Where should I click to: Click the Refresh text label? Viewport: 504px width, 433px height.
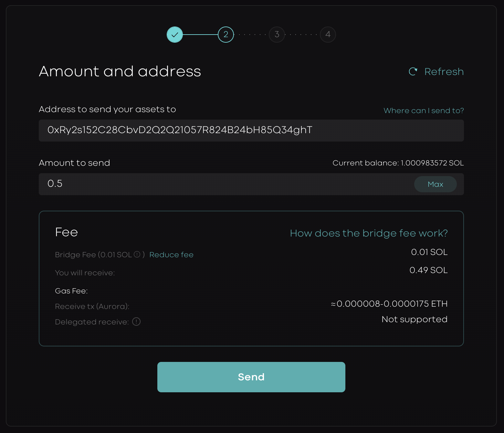pos(444,71)
